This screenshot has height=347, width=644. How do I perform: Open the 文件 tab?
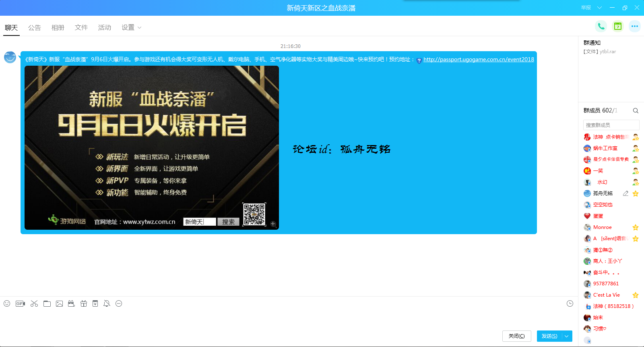point(81,27)
